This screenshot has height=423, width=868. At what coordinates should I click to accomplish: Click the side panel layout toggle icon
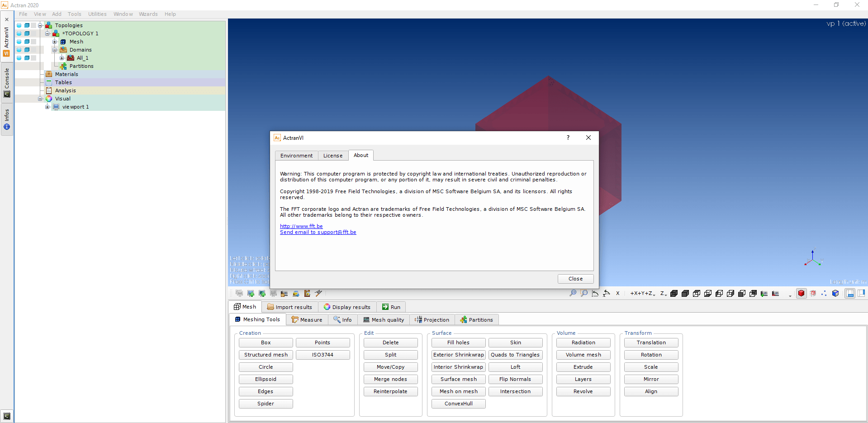[x=861, y=293]
